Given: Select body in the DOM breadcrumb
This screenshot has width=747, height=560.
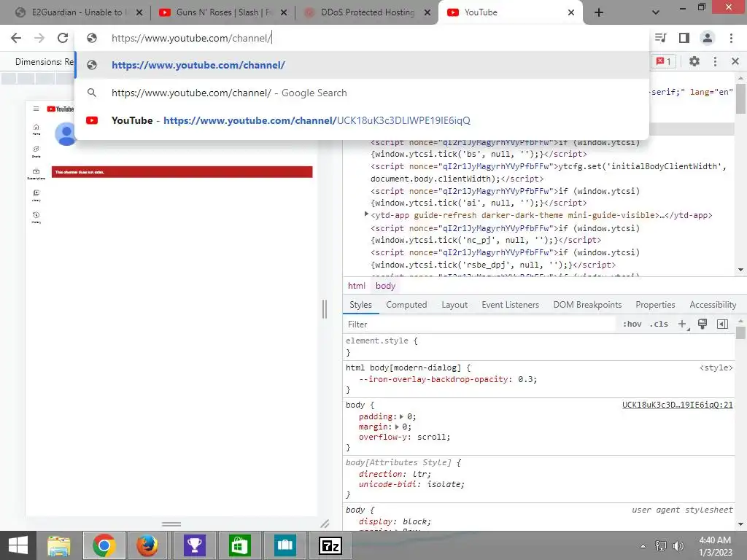Looking at the screenshot, I should [385, 286].
